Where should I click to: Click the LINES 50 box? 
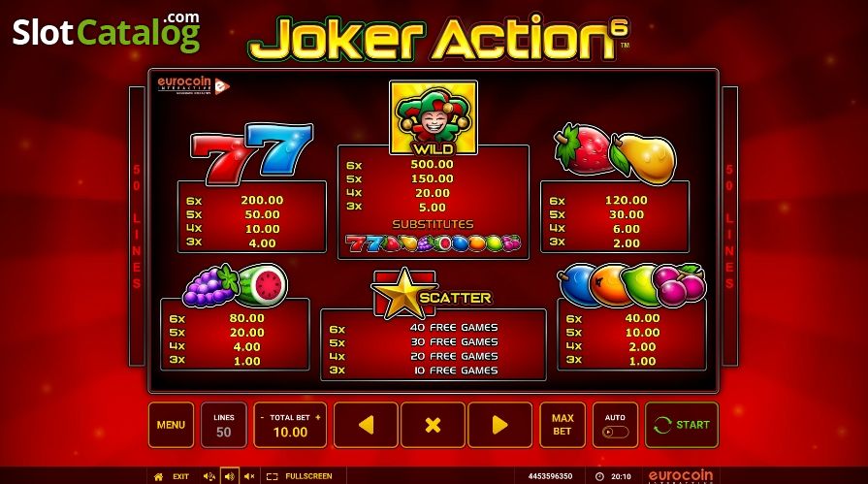224,425
